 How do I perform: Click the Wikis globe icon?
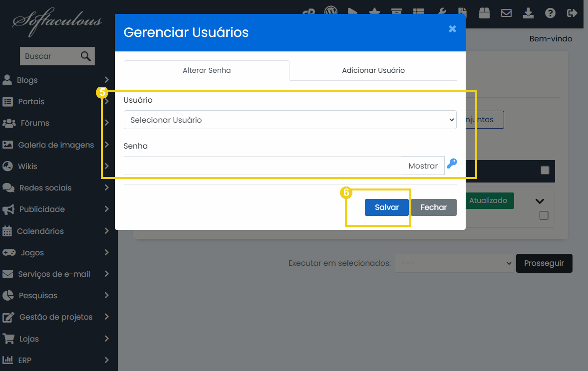click(x=7, y=166)
